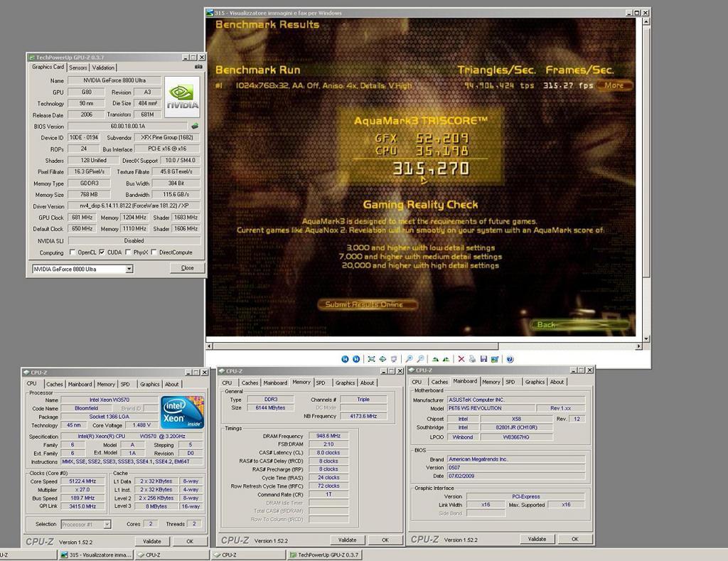
Task: Delete the image with red X icon
Action: [461, 359]
